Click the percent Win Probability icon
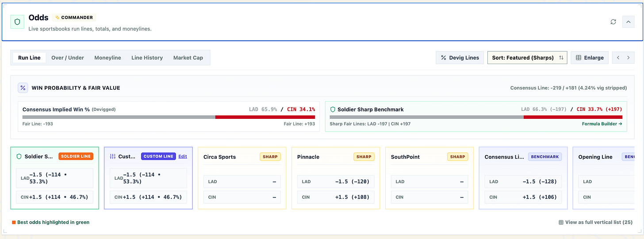Viewport: 644px width, 239px height. 23,88
